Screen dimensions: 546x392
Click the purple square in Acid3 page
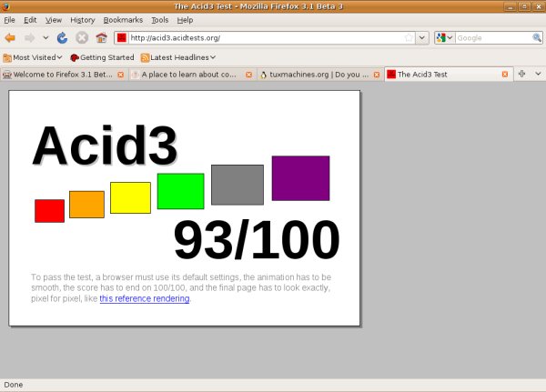(x=301, y=178)
